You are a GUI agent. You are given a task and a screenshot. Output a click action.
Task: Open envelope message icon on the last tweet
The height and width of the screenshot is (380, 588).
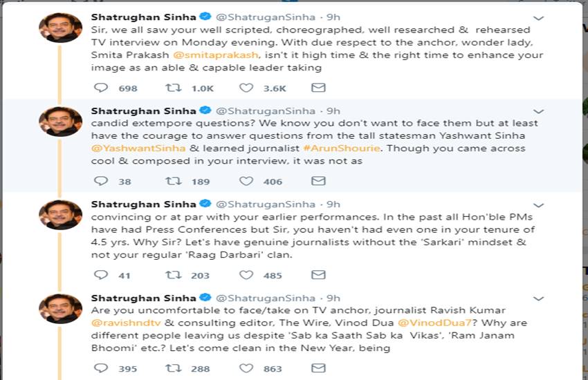point(318,368)
